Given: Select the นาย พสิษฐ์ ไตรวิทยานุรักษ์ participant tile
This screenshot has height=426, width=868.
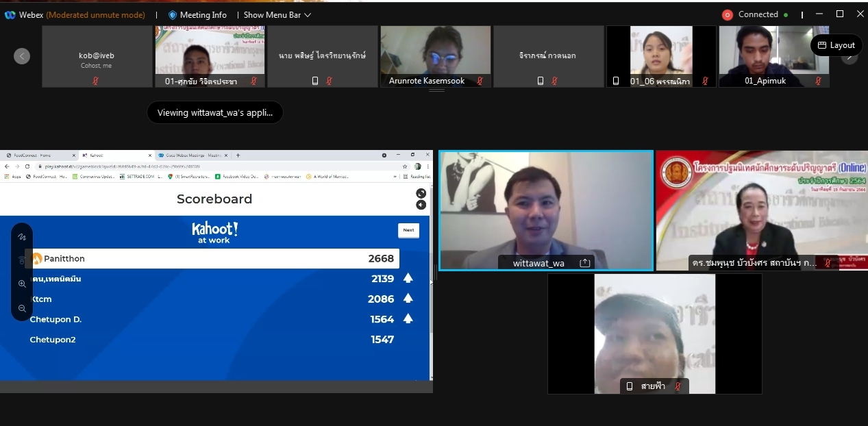Looking at the screenshot, I should click(322, 57).
